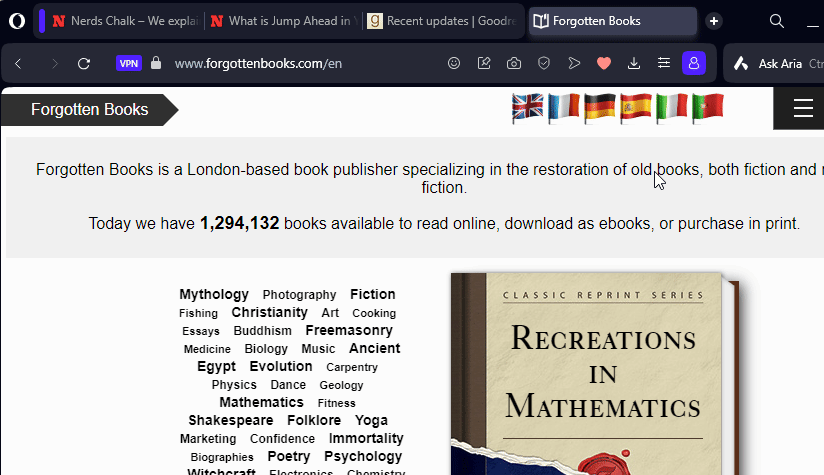The height and width of the screenshot is (475, 824).
Task: Click the send flow arrow icon
Action: (x=574, y=64)
